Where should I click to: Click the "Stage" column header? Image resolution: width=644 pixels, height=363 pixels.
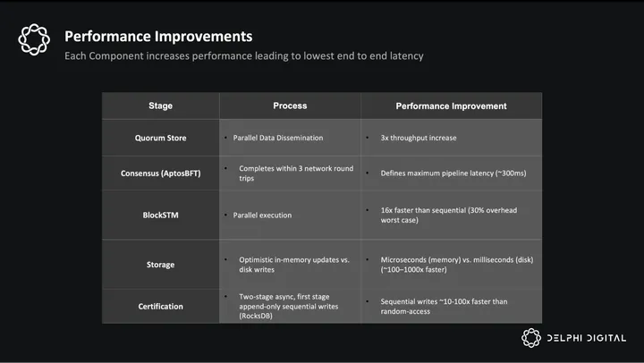(x=160, y=106)
